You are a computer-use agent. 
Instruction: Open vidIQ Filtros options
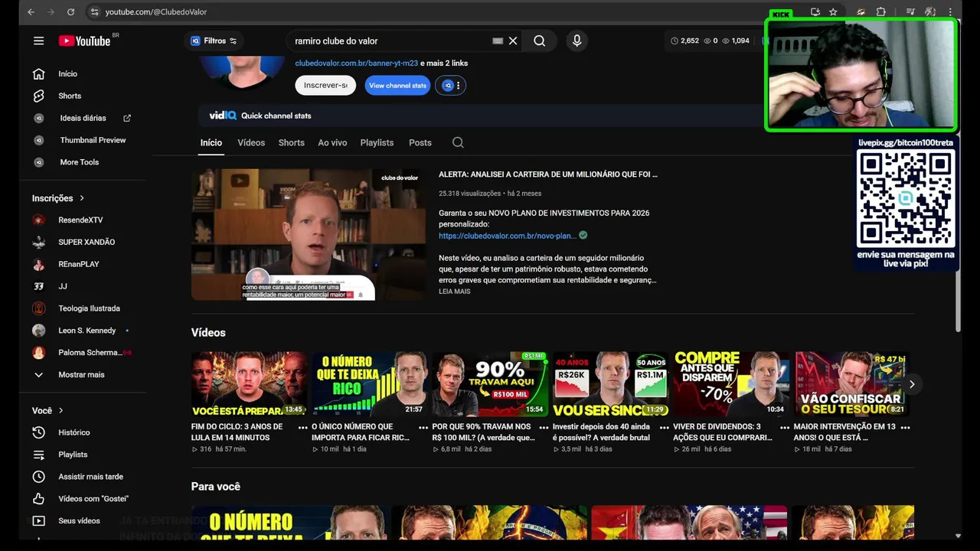[214, 41]
